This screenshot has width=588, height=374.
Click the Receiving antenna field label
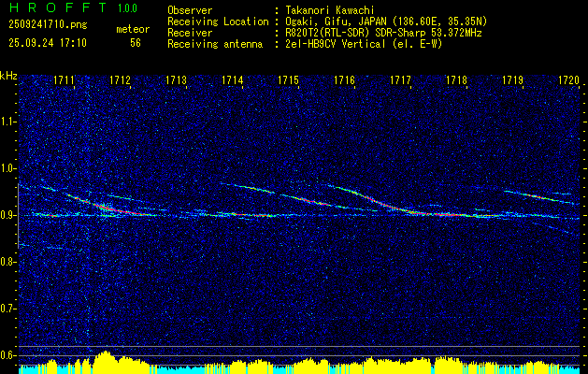[x=215, y=44]
